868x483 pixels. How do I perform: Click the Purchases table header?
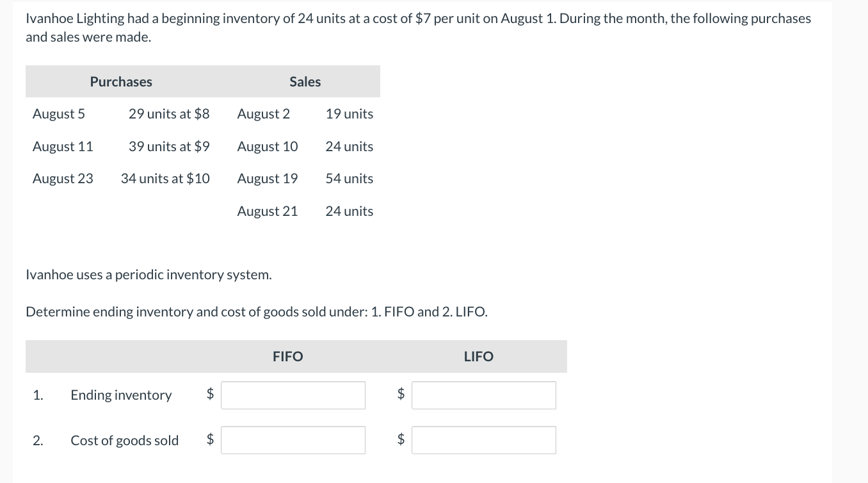[x=121, y=82]
